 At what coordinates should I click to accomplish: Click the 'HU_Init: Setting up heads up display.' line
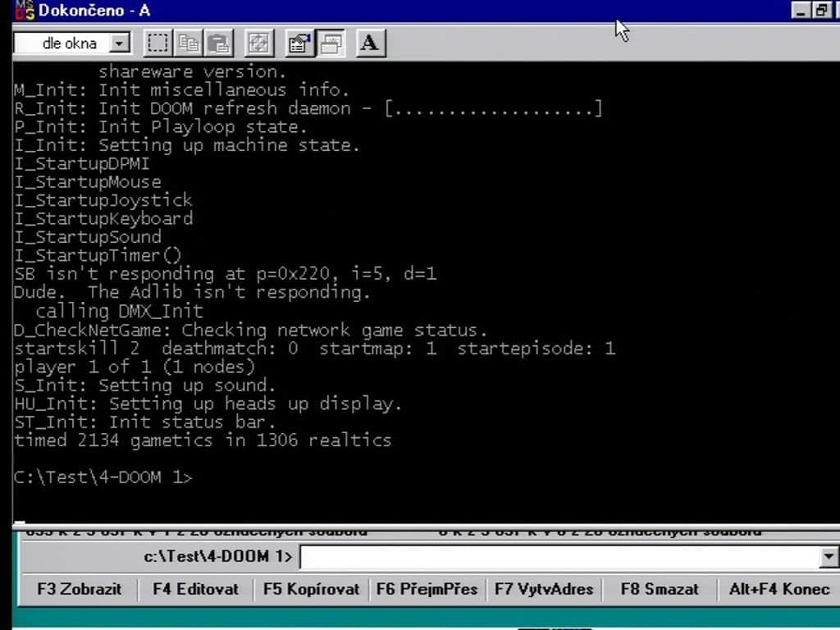tap(208, 404)
